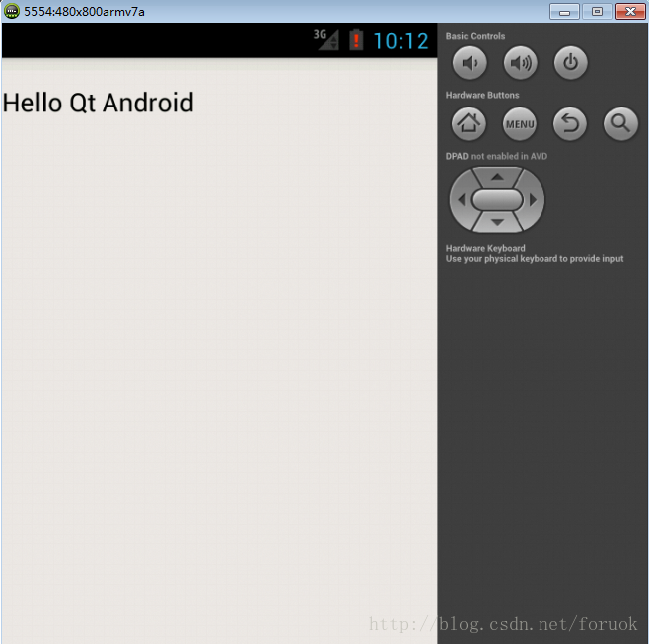Raise volume with the volume up button
Screen dimensions: 649x644
click(x=521, y=63)
